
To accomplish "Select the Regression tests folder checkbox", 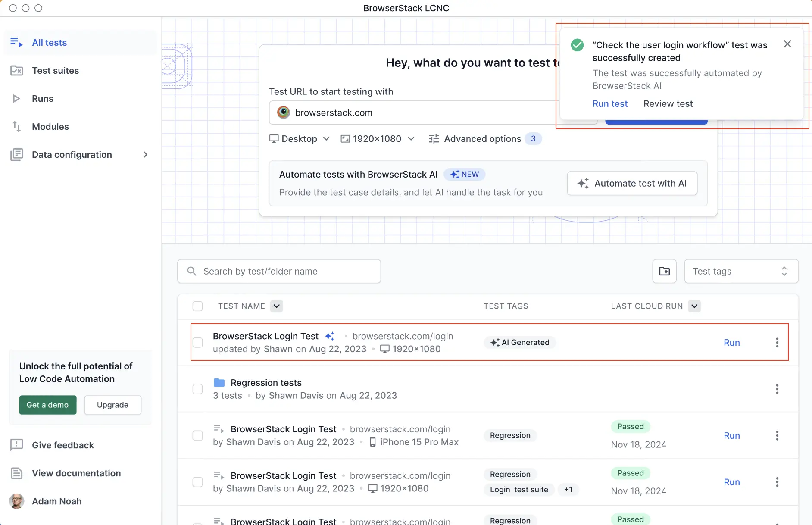I will point(197,389).
